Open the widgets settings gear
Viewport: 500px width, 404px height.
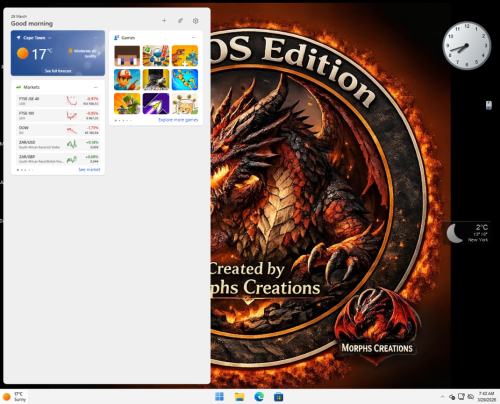coord(196,21)
